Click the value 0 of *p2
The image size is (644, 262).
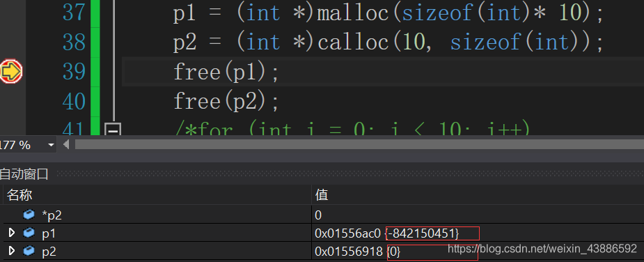pos(318,215)
